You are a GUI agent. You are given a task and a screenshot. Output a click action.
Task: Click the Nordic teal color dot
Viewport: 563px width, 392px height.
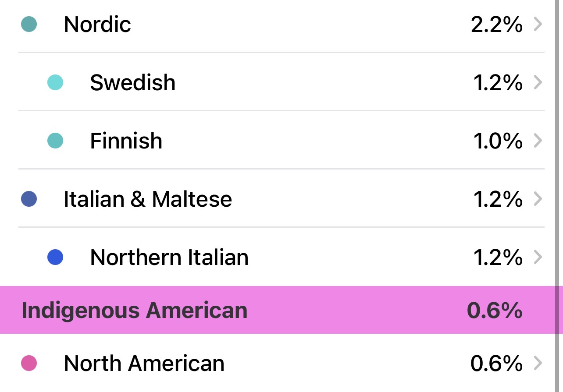(29, 24)
